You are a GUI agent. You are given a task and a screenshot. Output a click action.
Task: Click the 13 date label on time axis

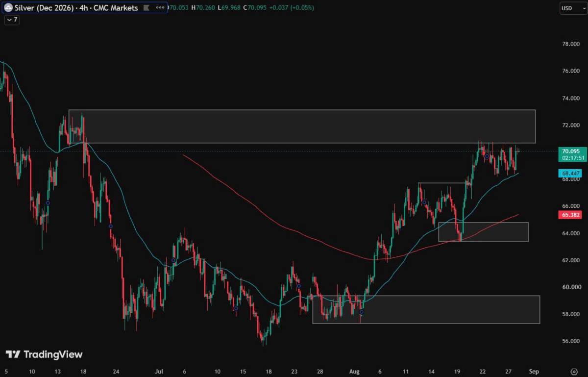click(57, 372)
